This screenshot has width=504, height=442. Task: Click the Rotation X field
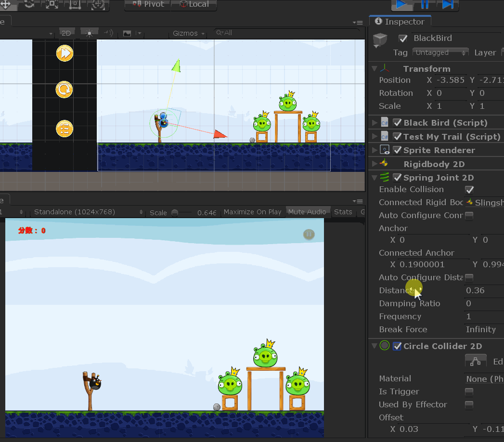click(x=451, y=93)
